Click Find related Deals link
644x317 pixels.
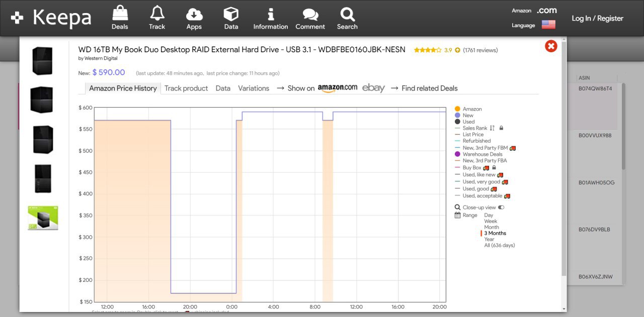[430, 88]
